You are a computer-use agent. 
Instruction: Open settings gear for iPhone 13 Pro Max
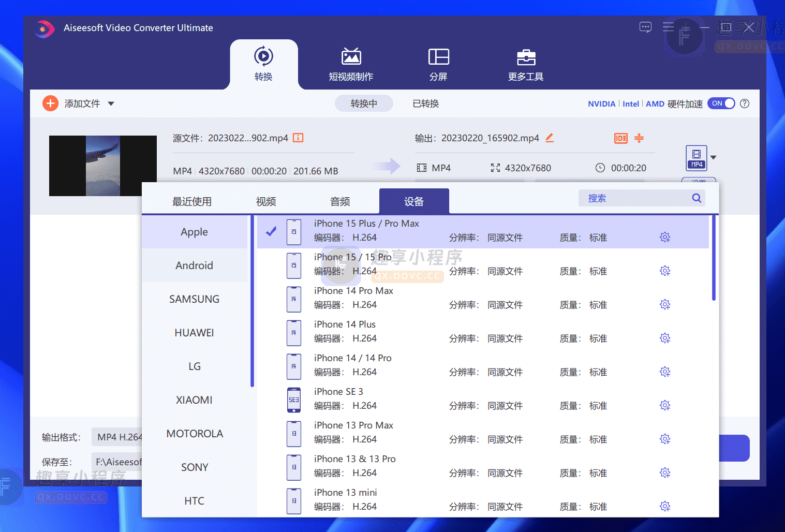pyautogui.click(x=665, y=439)
